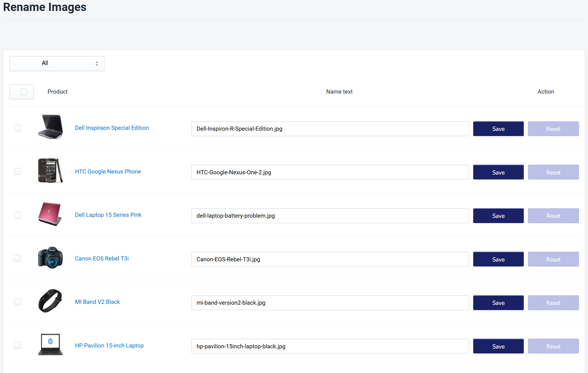Click the Name text column header
Image resolution: width=588 pixels, height=373 pixels.
click(x=339, y=92)
